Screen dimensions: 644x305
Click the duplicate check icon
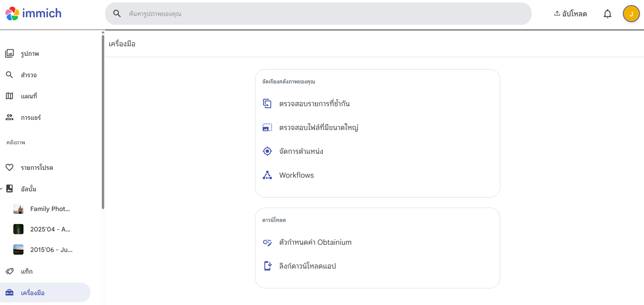point(267,103)
